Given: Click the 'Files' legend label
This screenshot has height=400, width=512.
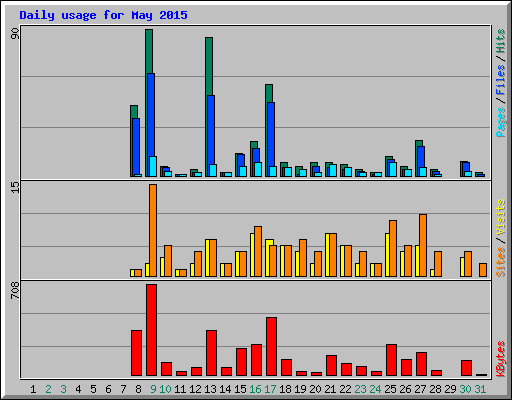Looking at the screenshot, I should [501, 80].
